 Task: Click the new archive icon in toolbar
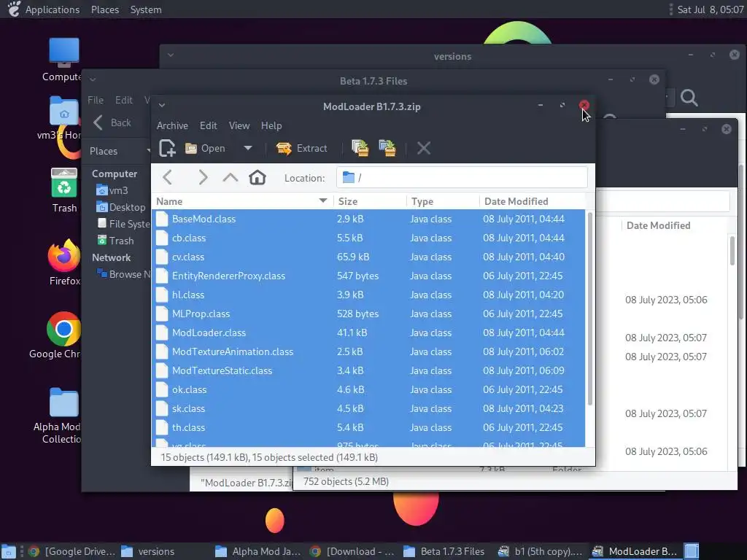[167, 148]
